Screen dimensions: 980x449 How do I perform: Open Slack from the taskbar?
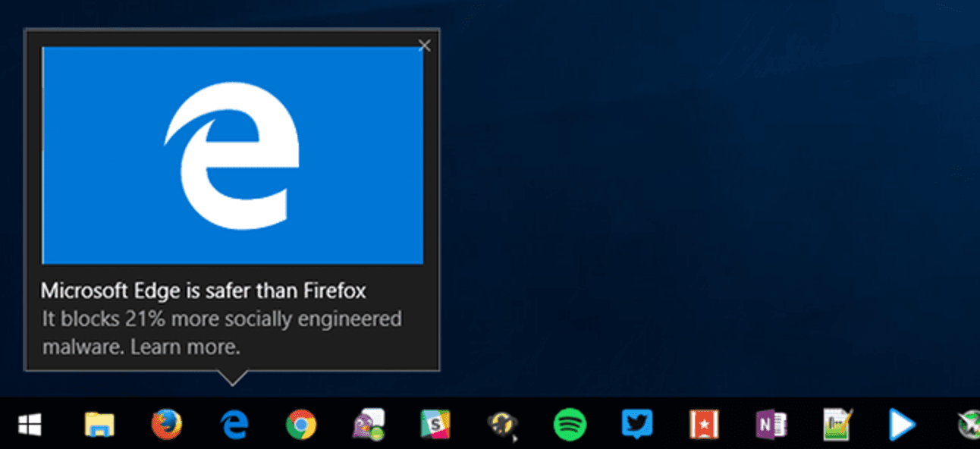pyautogui.click(x=435, y=425)
